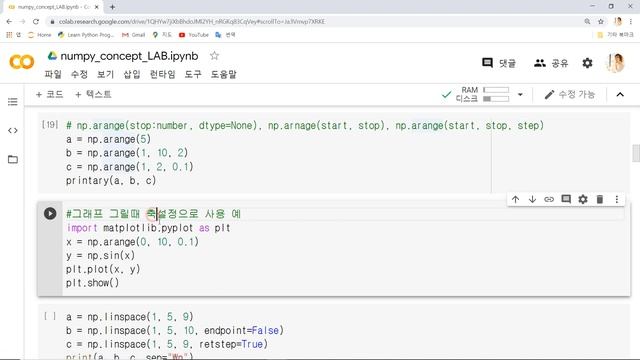Click the line 'printary(a, b, c)'

click(111, 180)
